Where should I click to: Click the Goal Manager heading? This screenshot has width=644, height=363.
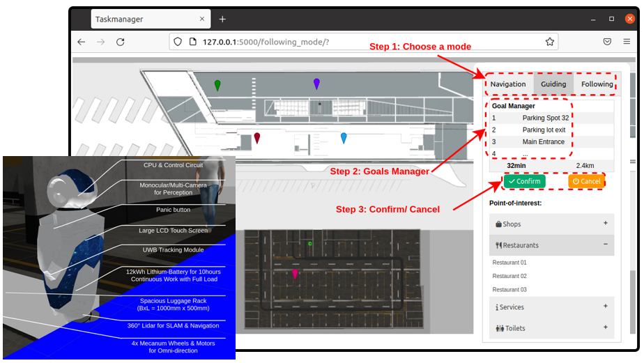click(514, 106)
